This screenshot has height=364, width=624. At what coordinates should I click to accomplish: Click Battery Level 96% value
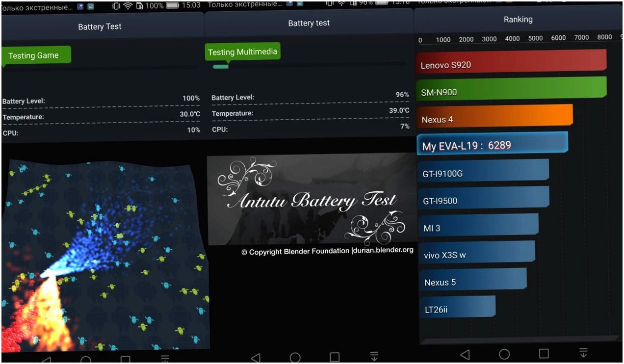[x=402, y=95]
